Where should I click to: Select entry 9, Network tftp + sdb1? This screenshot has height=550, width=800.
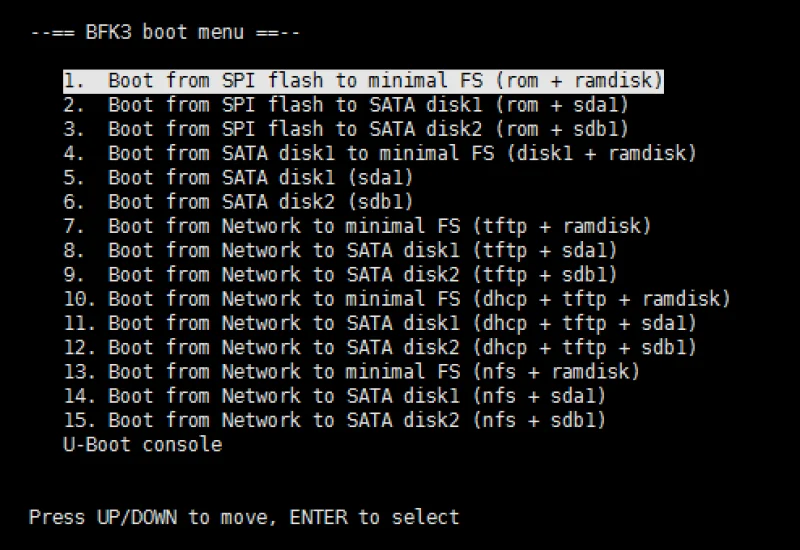[340, 275]
